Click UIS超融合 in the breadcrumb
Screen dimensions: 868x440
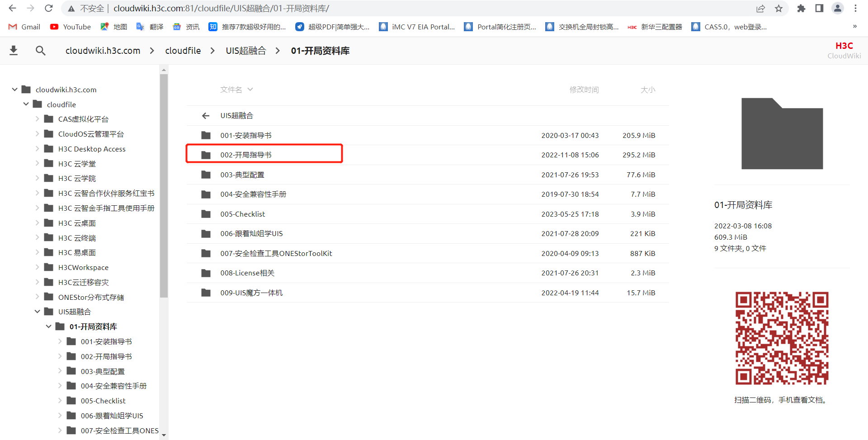(x=246, y=51)
